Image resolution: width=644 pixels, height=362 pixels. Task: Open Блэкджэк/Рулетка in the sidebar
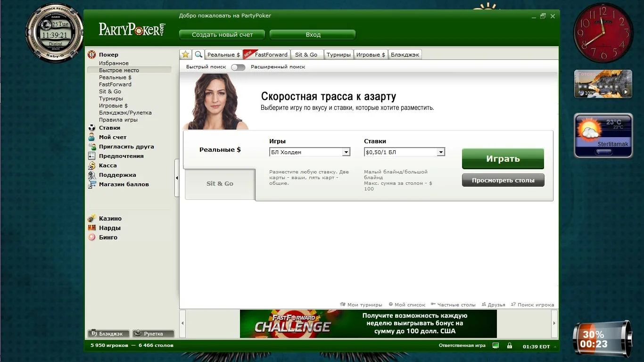[125, 113]
